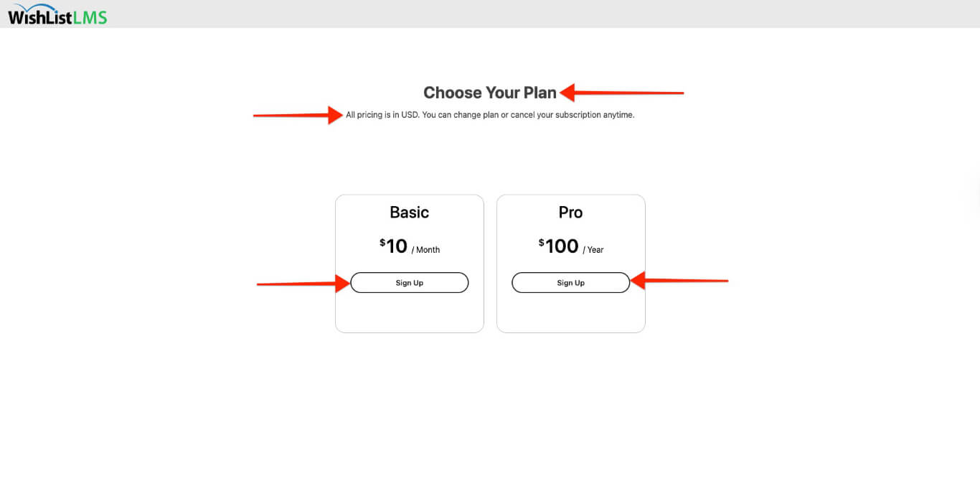Click the Sign Up button under Pro

pyautogui.click(x=570, y=282)
